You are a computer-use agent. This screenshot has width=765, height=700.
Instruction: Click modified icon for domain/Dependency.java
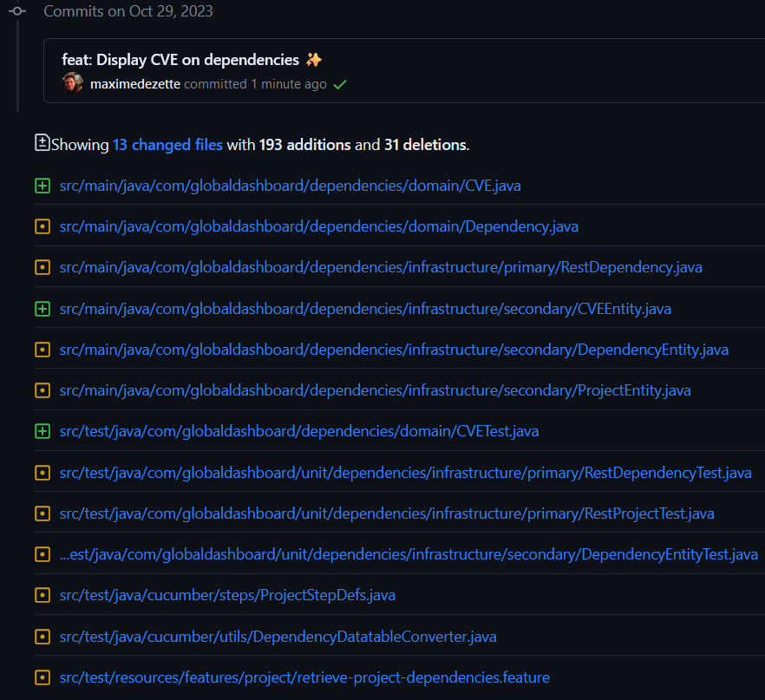[x=42, y=226]
